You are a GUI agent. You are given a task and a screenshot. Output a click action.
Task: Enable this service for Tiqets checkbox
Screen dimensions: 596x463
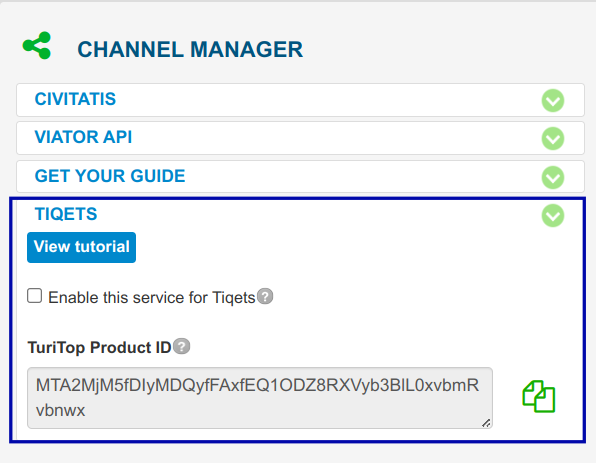click(35, 296)
